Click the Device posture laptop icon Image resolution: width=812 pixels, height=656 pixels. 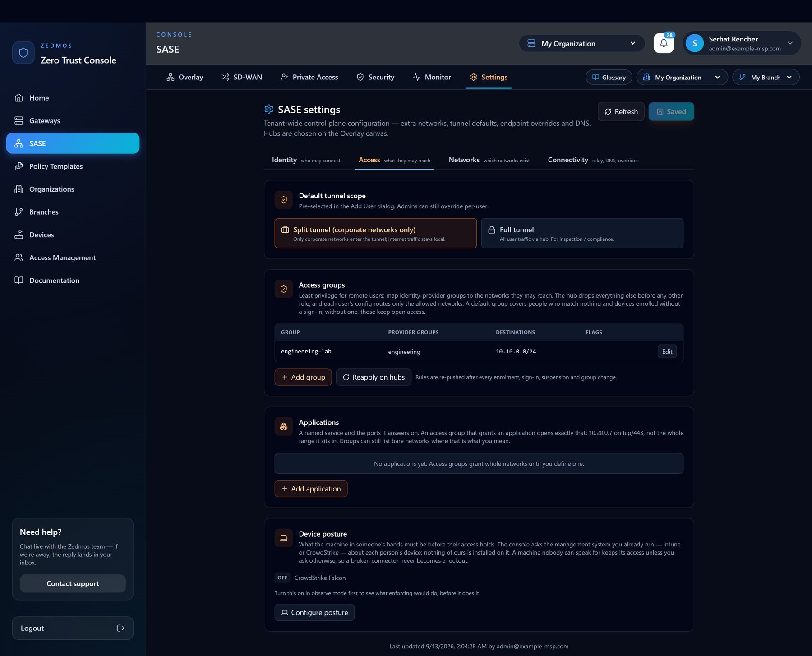284,538
